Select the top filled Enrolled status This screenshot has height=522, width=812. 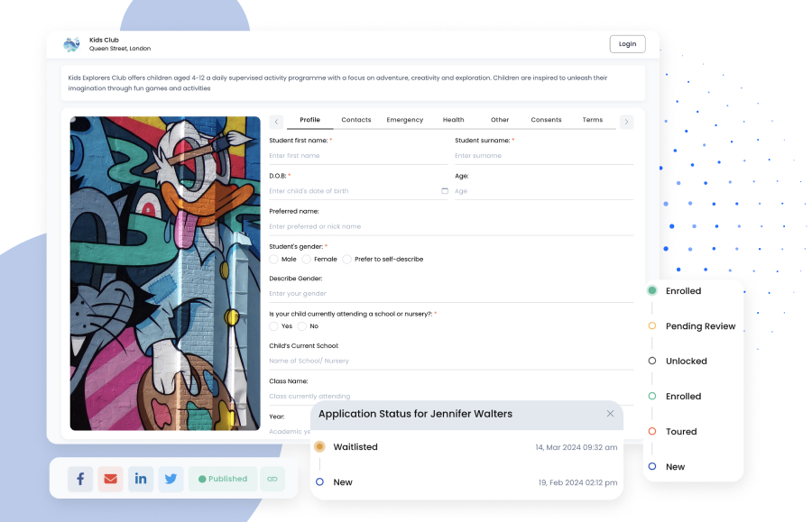pos(675,290)
